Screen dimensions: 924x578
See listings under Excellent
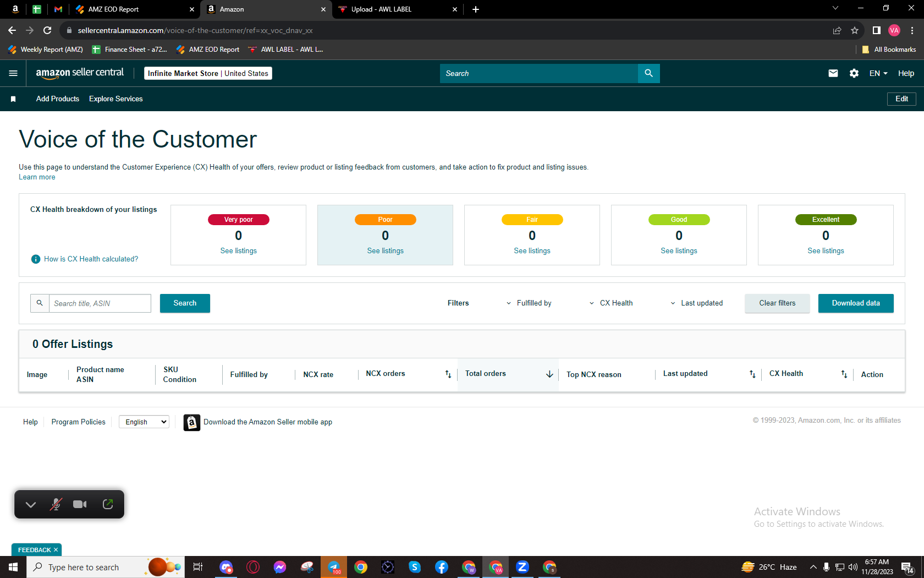826,251
